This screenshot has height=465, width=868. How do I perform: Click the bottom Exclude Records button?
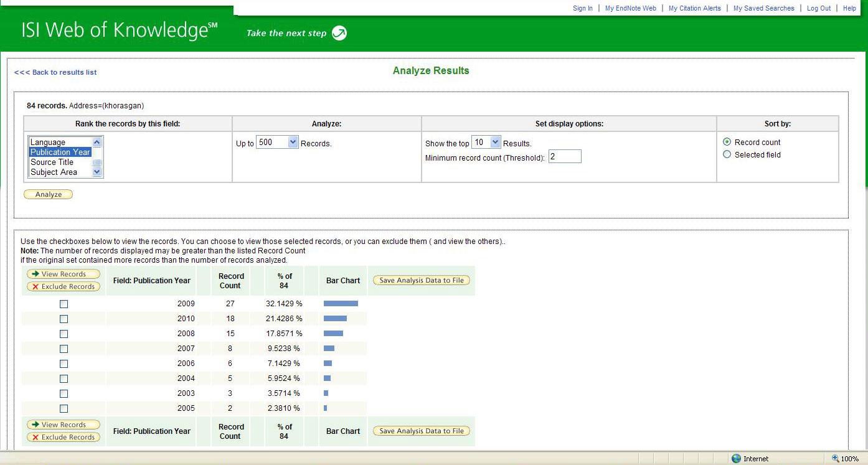(64, 438)
